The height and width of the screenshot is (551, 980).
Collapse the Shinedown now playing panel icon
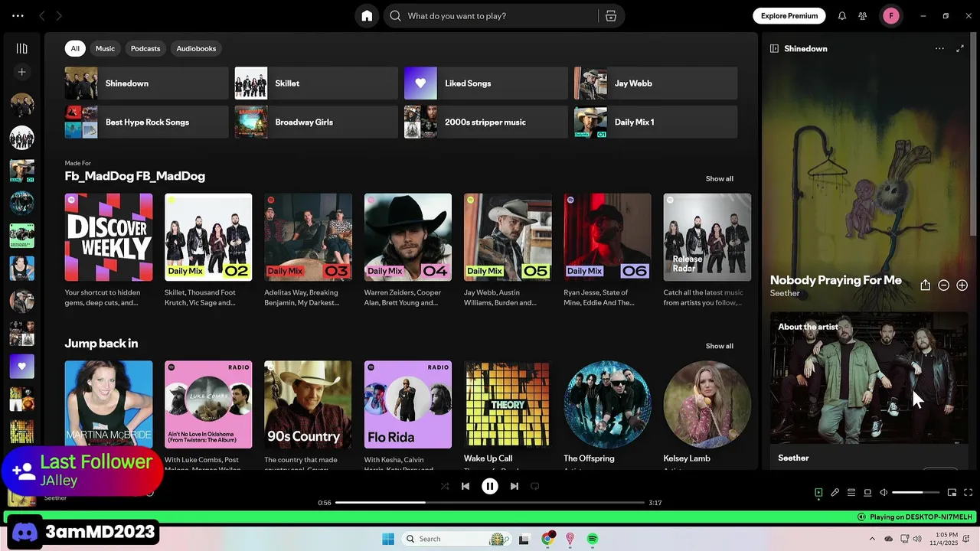774,48
